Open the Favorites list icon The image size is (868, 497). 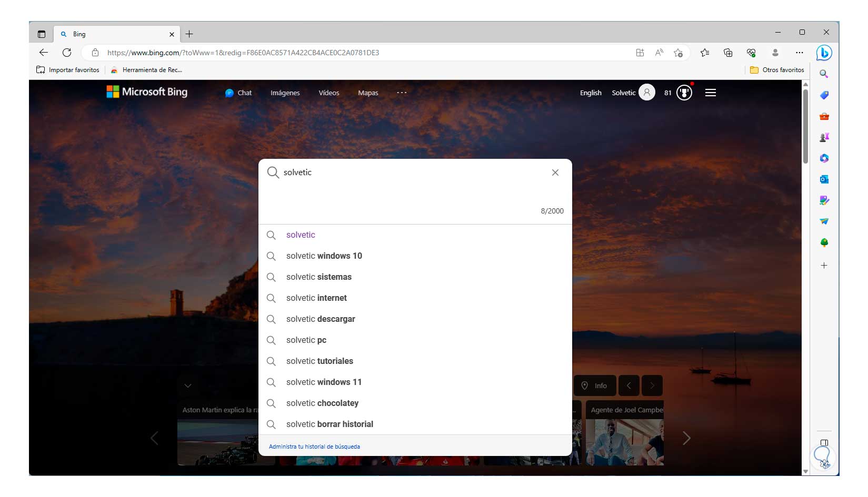(x=705, y=53)
